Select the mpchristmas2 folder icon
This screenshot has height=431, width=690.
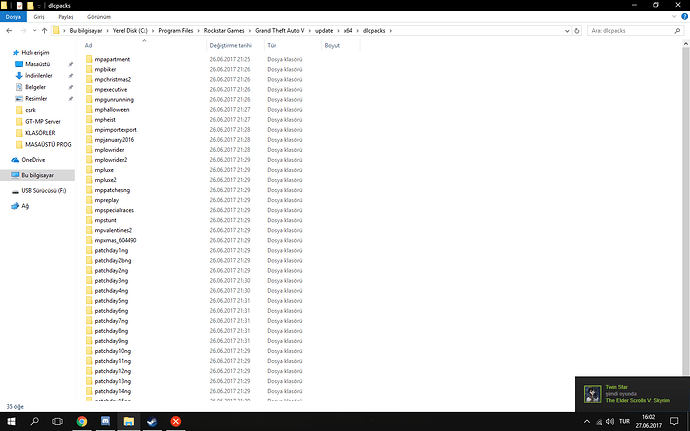[x=89, y=79]
